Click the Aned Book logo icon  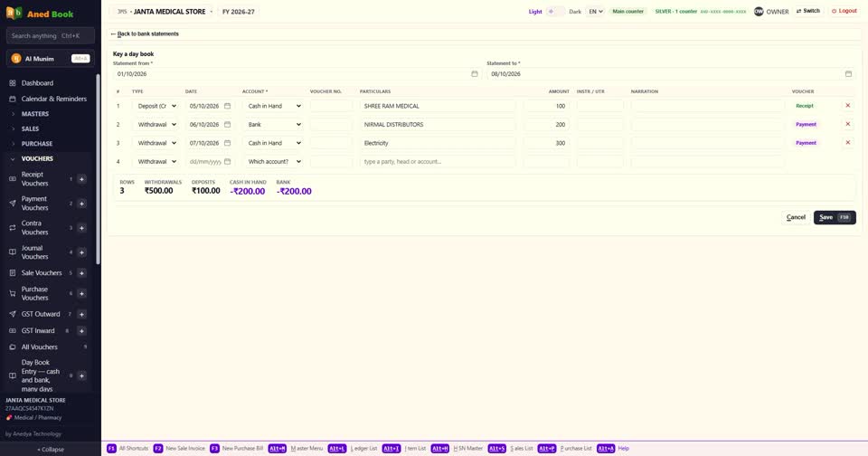coord(14,14)
